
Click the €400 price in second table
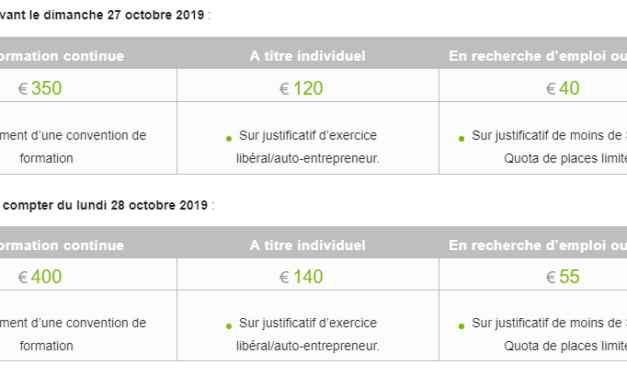point(40,277)
